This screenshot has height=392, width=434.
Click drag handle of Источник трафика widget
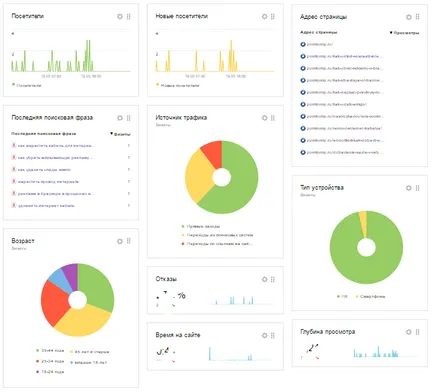coord(273,118)
